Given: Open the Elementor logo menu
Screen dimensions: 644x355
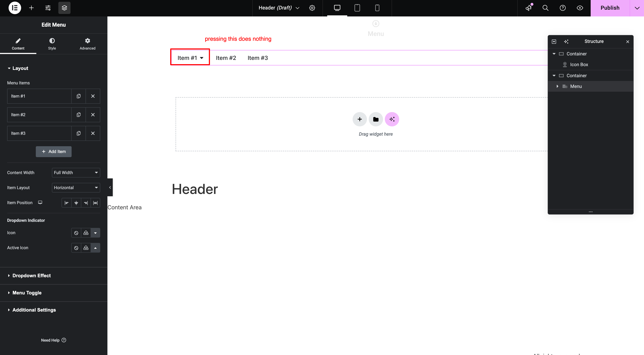Looking at the screenshot, I should (15, 8).
